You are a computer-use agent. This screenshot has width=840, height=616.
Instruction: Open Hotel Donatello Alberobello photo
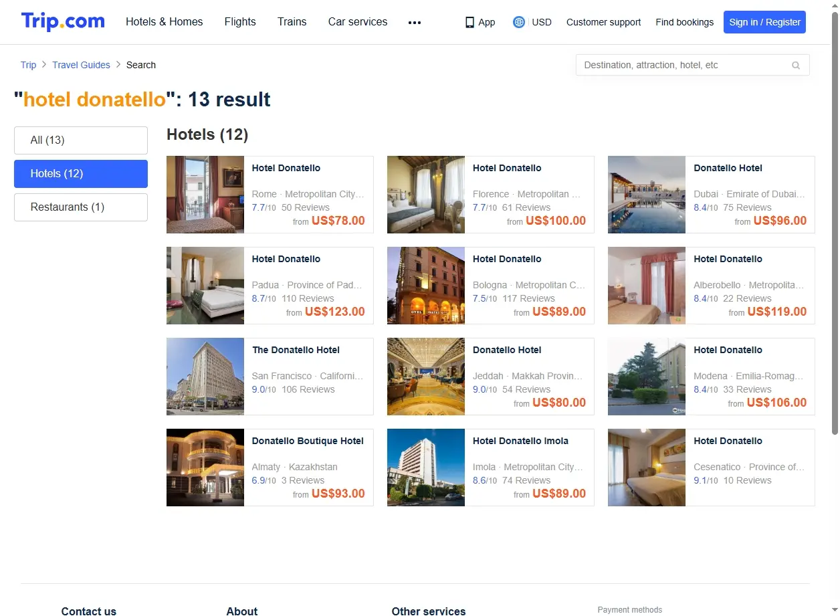coord(647,286)
